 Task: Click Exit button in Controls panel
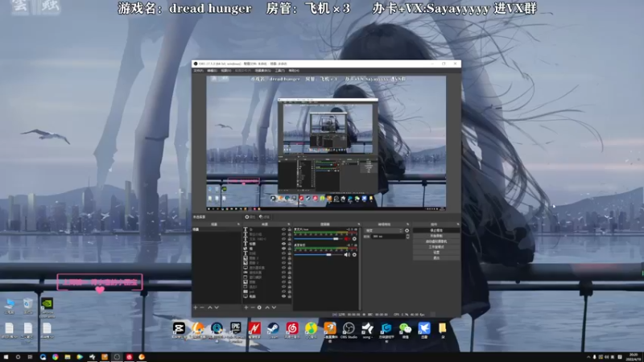pyautogui.click(x=436, y=257)
